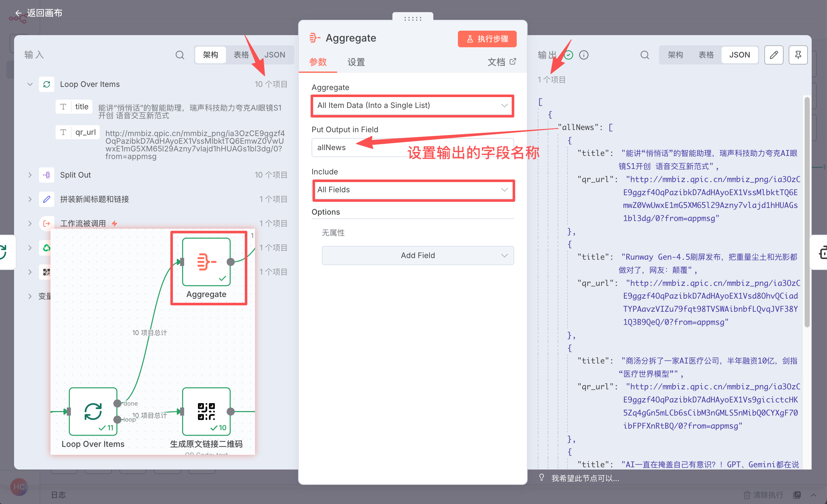Open the Aggregate mode dropdown
This screenshot has height=504, width=827.
pyautogui.click(x=412, y=105)
